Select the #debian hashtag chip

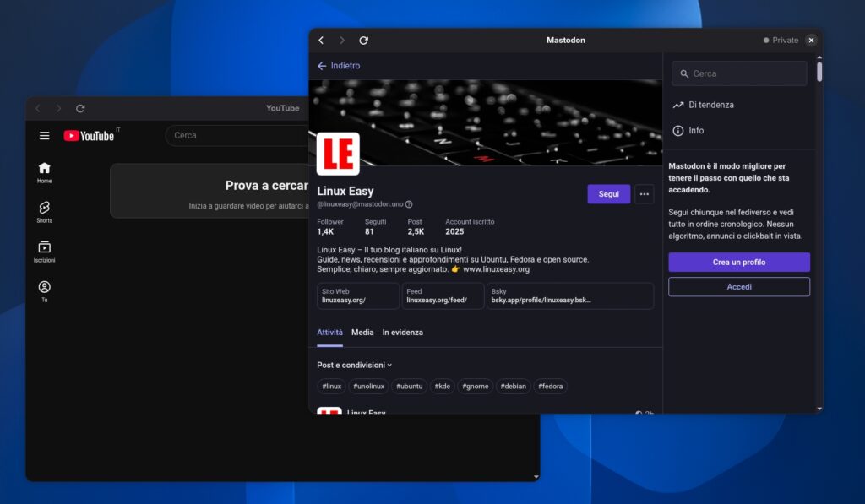coord(513,387)
